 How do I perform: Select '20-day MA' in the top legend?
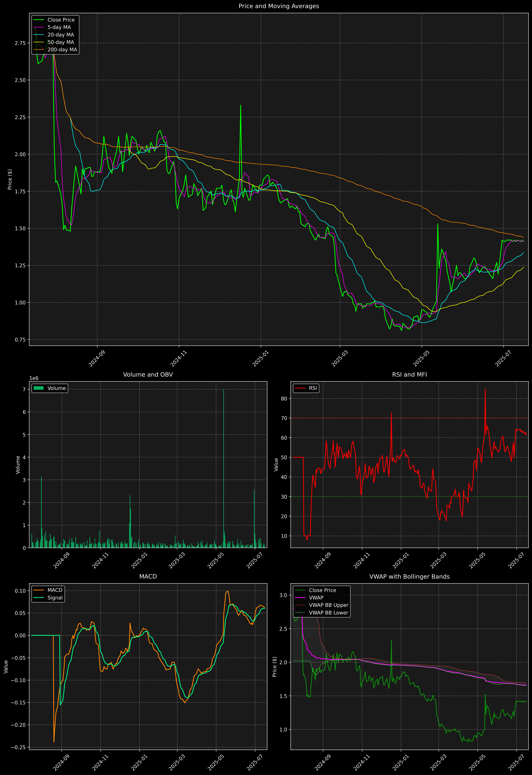[61, 35]
